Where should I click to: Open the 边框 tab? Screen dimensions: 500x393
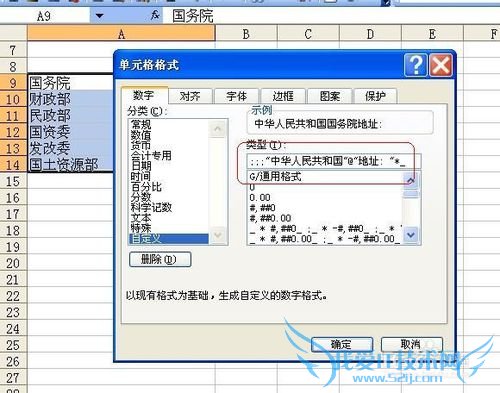[283, 96]
